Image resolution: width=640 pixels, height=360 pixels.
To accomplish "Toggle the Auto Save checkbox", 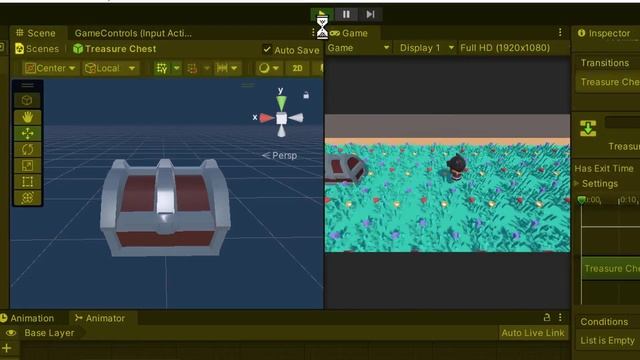I will [x=267, y=49].
